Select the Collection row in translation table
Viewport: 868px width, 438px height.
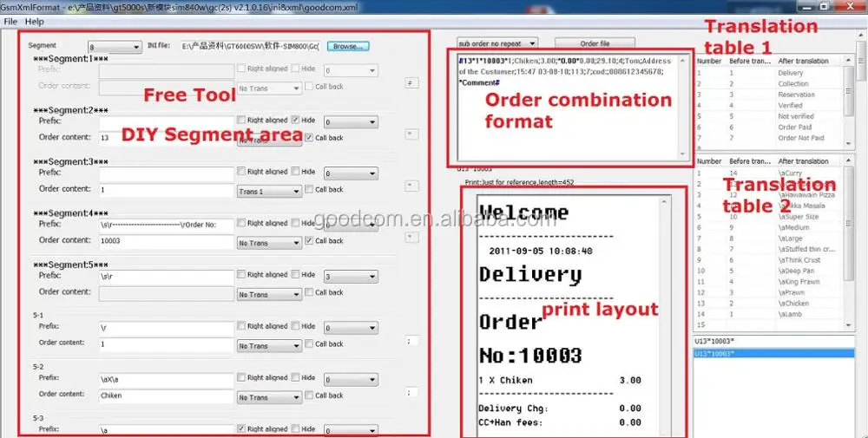point(769,83)
